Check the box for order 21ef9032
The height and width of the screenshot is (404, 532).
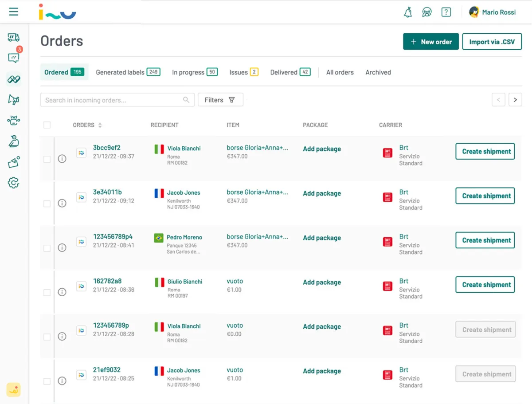click(47, 381)
